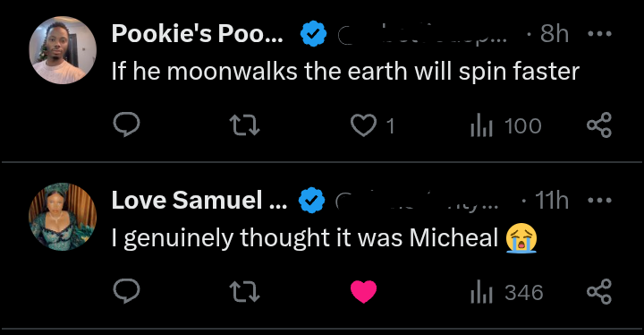Open the tweet text about Micheal
Viewport: 644px width, 335px height.
(x=325, y=238)
